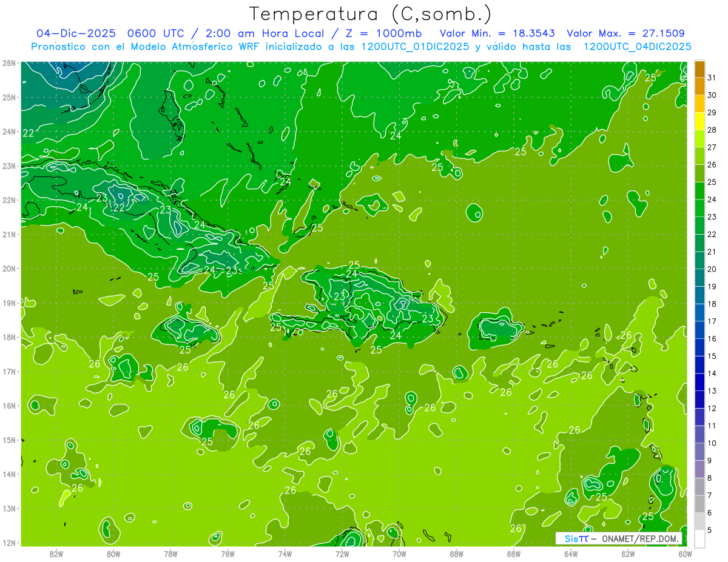Click legend value 12 on color scale
The height and width of the screenshot is (562, 728).
[x=712, y=408]
